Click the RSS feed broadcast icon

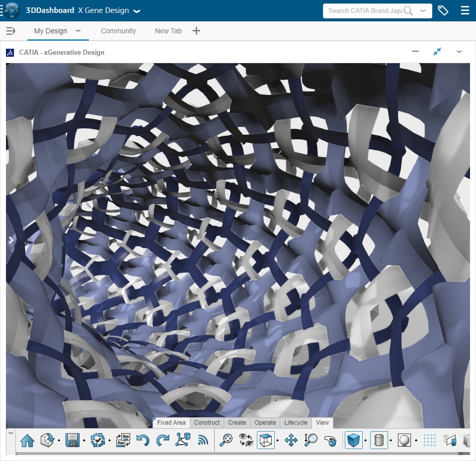pos(203,440)
